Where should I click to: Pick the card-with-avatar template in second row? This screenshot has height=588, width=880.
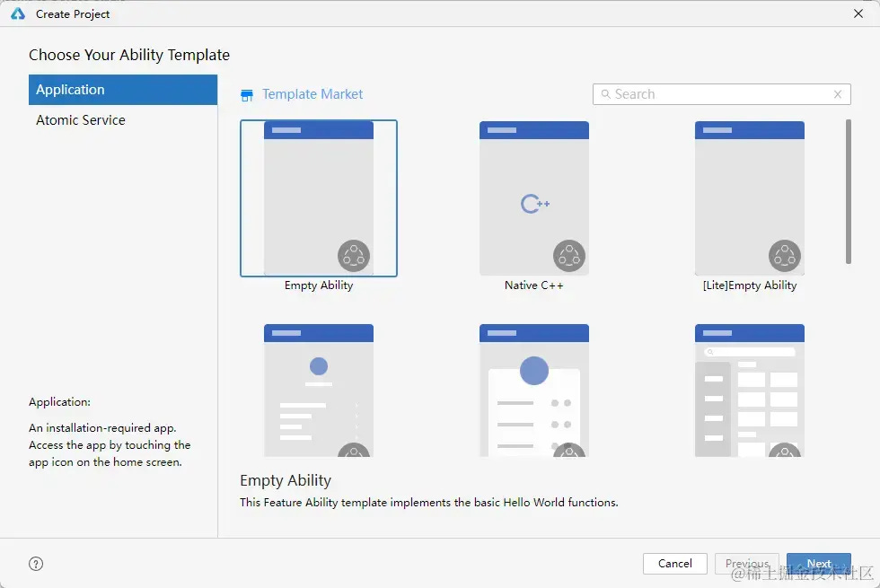coord(533,390)
